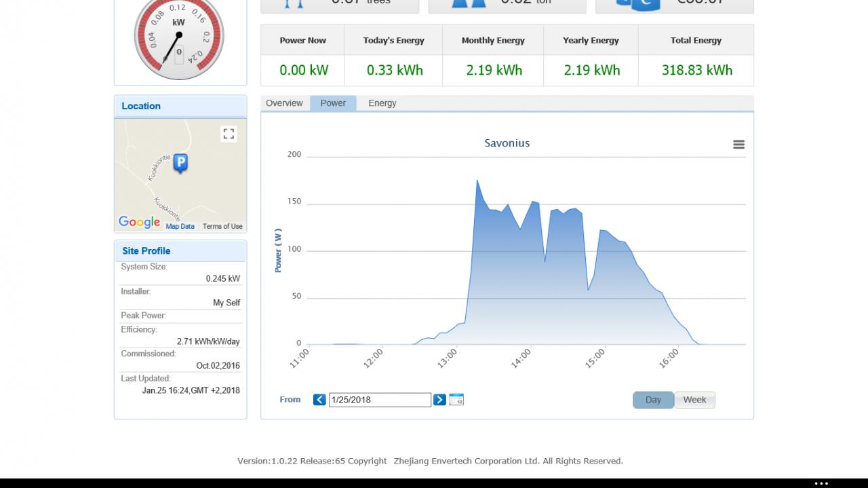This screenshot has height=488, width=868.
Task: Go to the previous date with left arrow
Action: (319, 400)
